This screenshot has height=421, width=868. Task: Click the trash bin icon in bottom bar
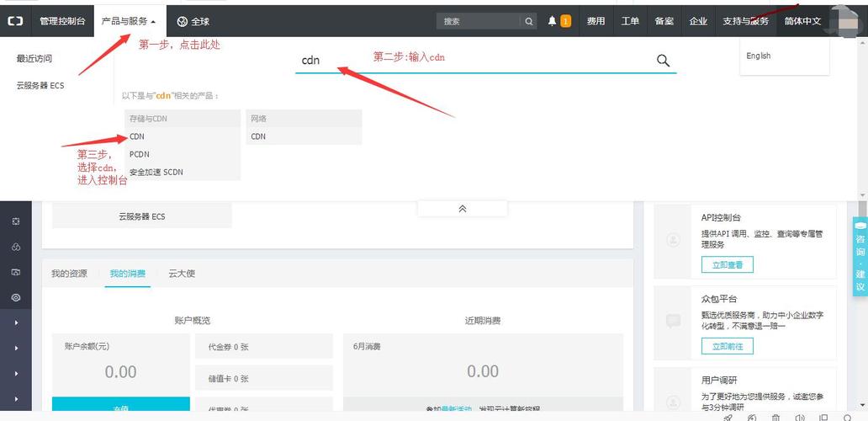pyautogui.click(x=776, y=418)
